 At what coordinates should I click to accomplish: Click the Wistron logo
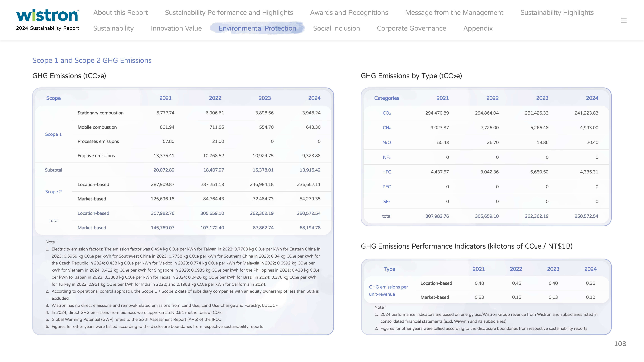pyautogui.click(x=47, y=15)
